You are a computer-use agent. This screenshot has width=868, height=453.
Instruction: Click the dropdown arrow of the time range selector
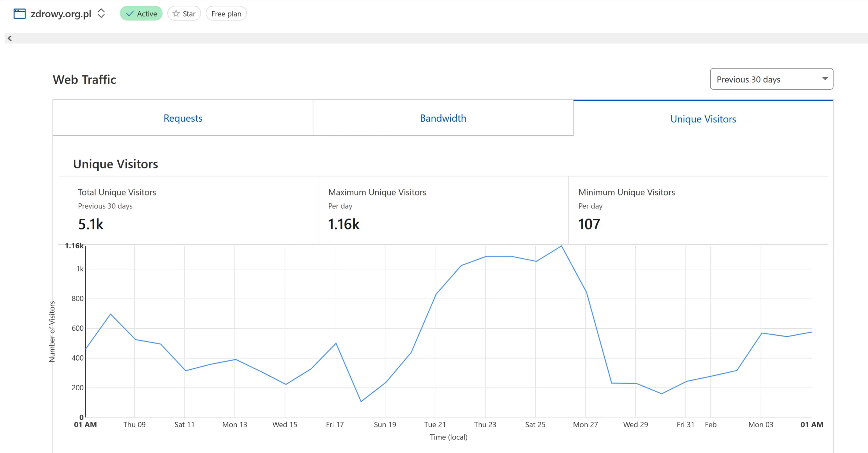pos(825,79)
